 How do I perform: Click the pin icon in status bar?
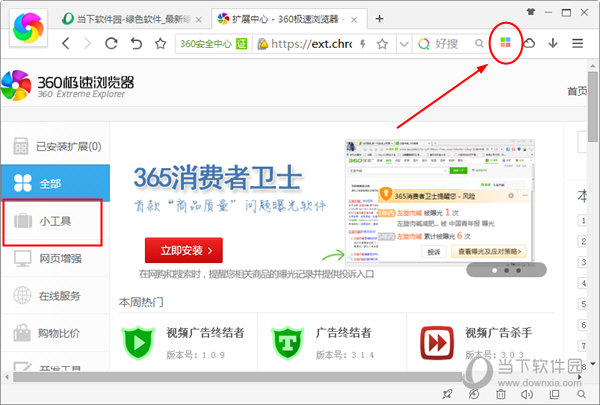(x=447, y=394)
